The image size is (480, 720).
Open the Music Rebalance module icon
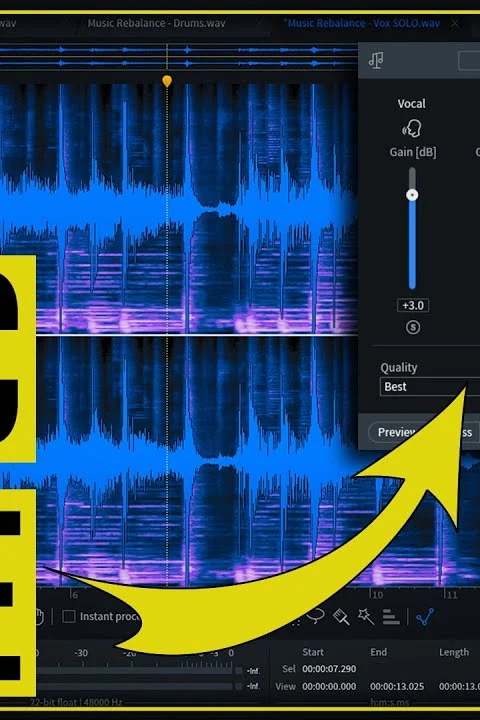(x=376, y=60)
